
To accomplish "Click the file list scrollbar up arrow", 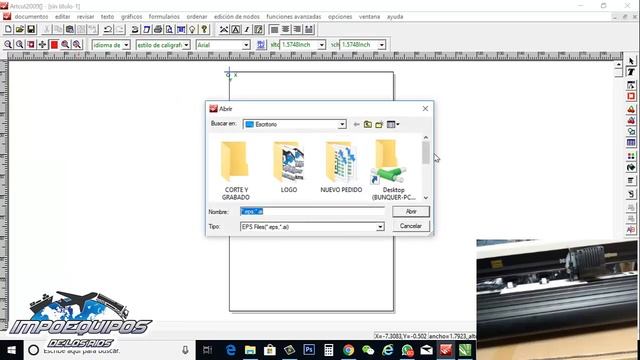I will pyautogui.click(x=426, y=138).
